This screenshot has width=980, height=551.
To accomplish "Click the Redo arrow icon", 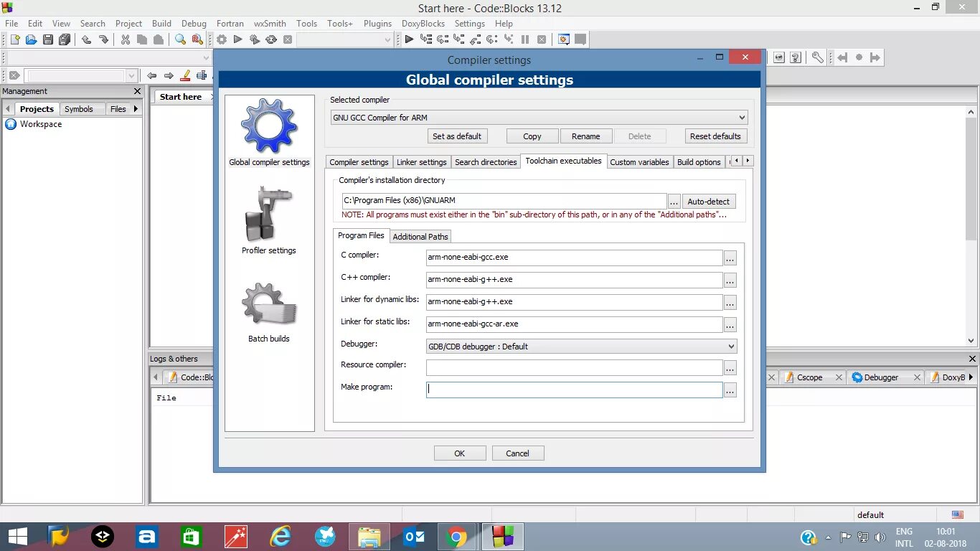I will pos(103,40).
